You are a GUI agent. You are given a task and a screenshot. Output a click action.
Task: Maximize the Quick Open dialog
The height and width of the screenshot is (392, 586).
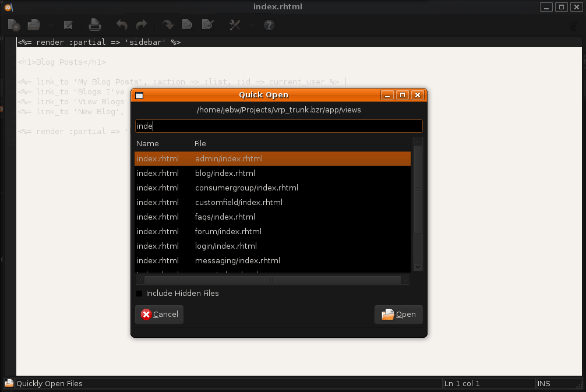click(403, 96)
